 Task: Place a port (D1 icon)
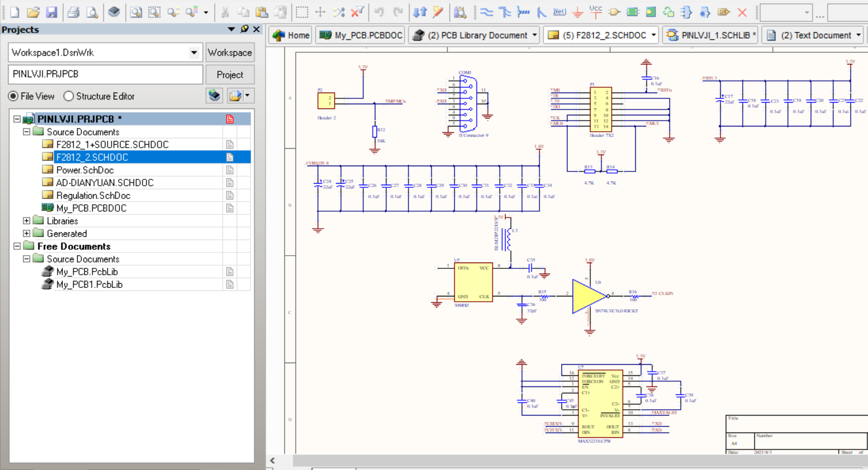[724, 12]
